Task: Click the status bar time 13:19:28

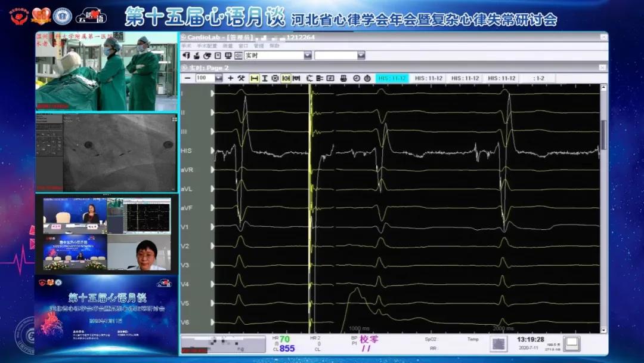Action: pos(531,340)
